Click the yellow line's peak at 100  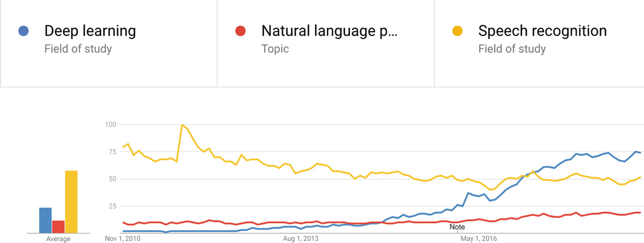pos(182,125)
